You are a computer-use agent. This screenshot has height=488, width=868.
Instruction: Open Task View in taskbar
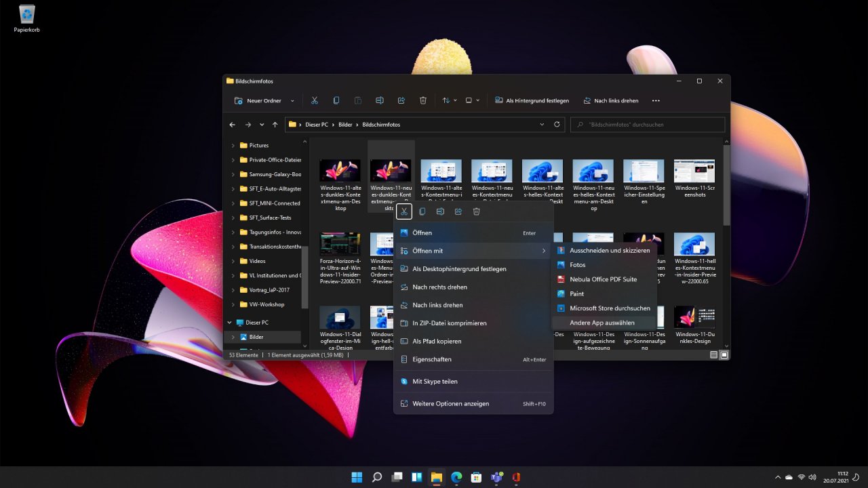397,477
